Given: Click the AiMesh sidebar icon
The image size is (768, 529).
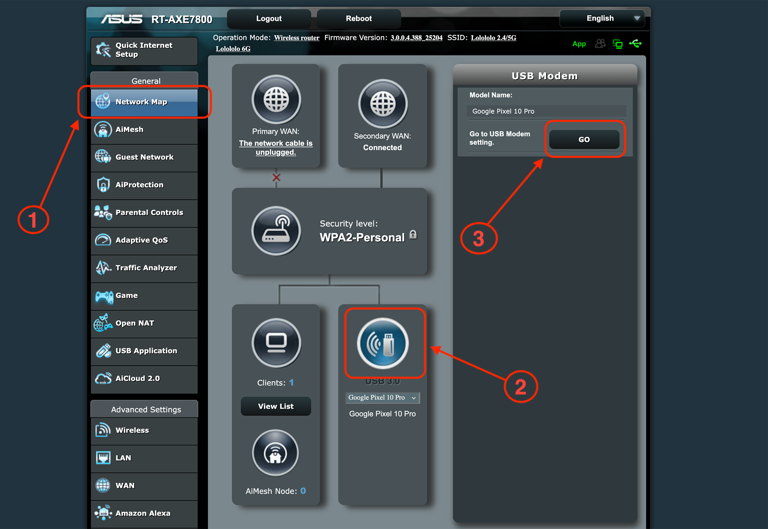Looking at the screenshot, I should [x=102, y=130].
